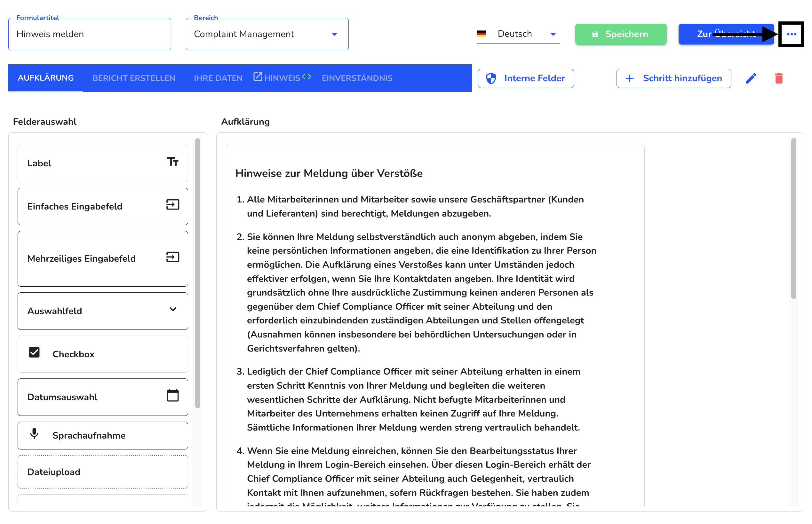
Task: Click the German flag icon
Action: [x=481, y=34]
